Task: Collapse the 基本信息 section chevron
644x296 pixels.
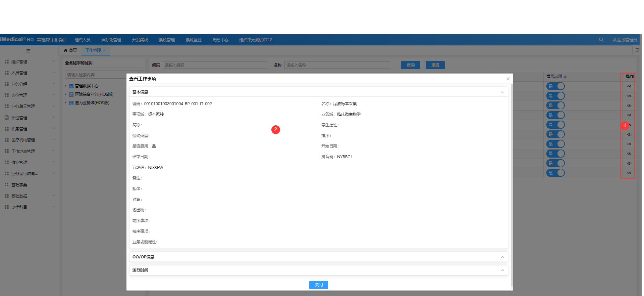Action: pos(502,92)
